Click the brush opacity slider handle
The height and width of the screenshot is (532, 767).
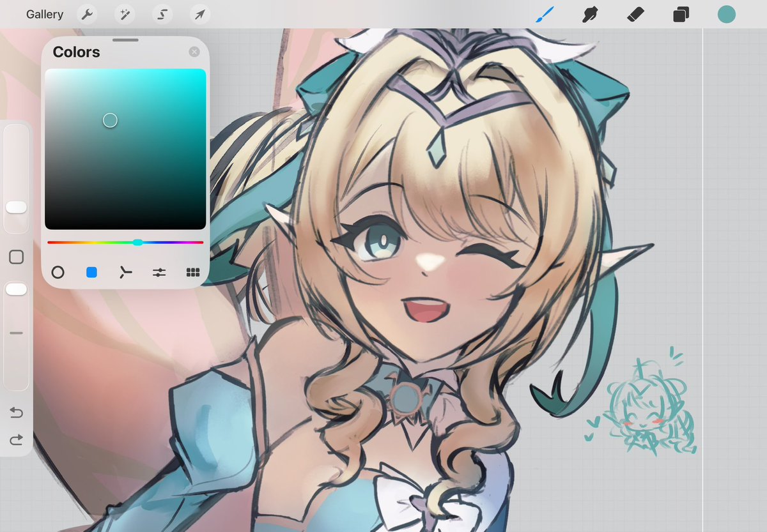pyautogui.click(x=17, y=289)
